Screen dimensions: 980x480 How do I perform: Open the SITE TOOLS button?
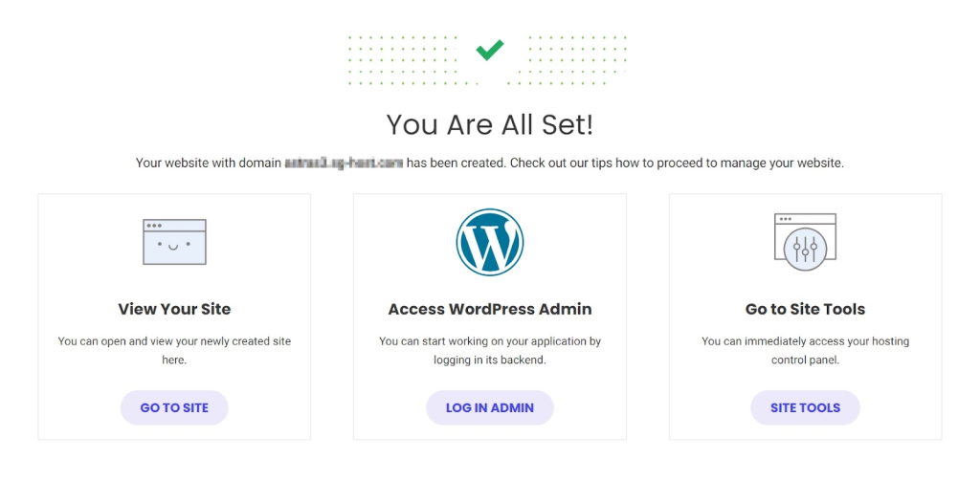[805, 407]
